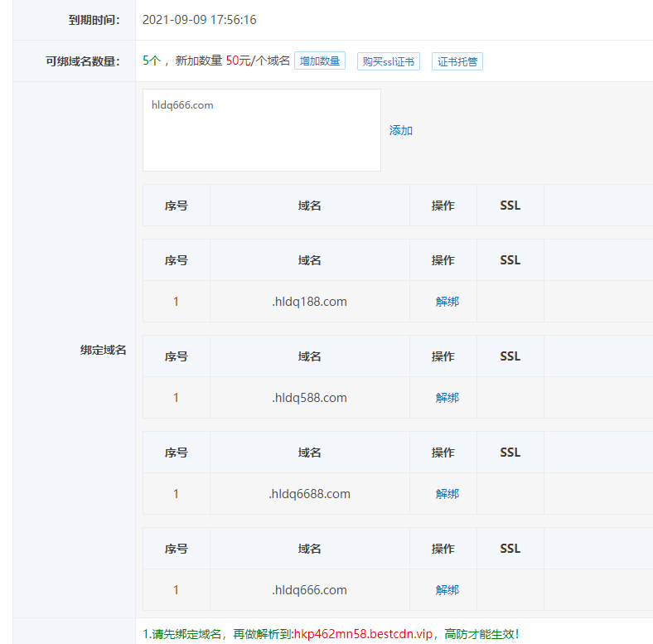
Task: Click the .hldq588.com domain name
Action: pyautogui.click(x=309, y=398)
